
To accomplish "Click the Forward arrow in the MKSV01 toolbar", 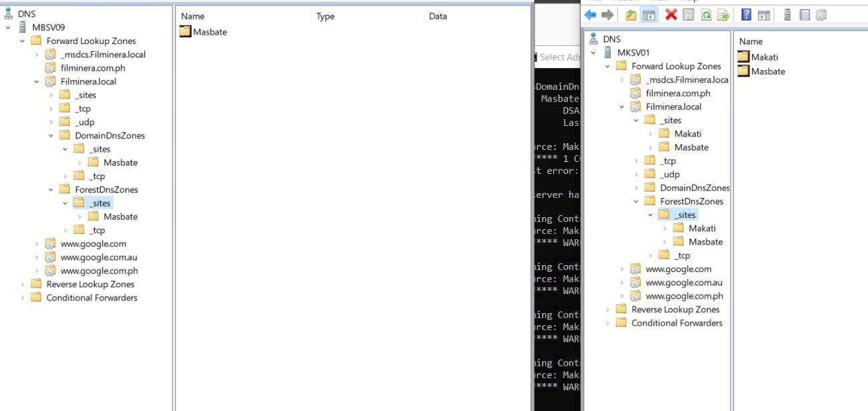I will [x=607, y=15].
